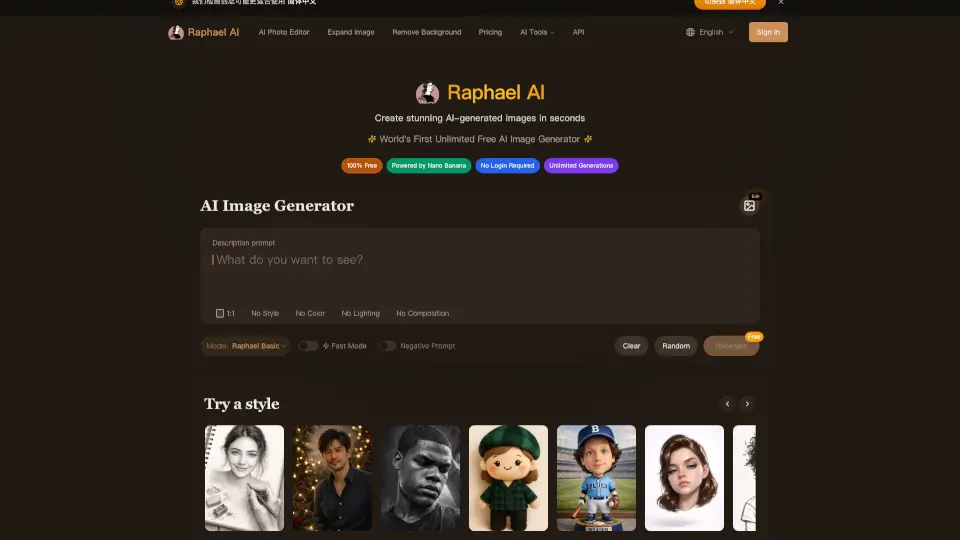This screenshot has height=540, width=960.
Task: Click the orange switch-language banner button
Action: click(x=730, y=3)
